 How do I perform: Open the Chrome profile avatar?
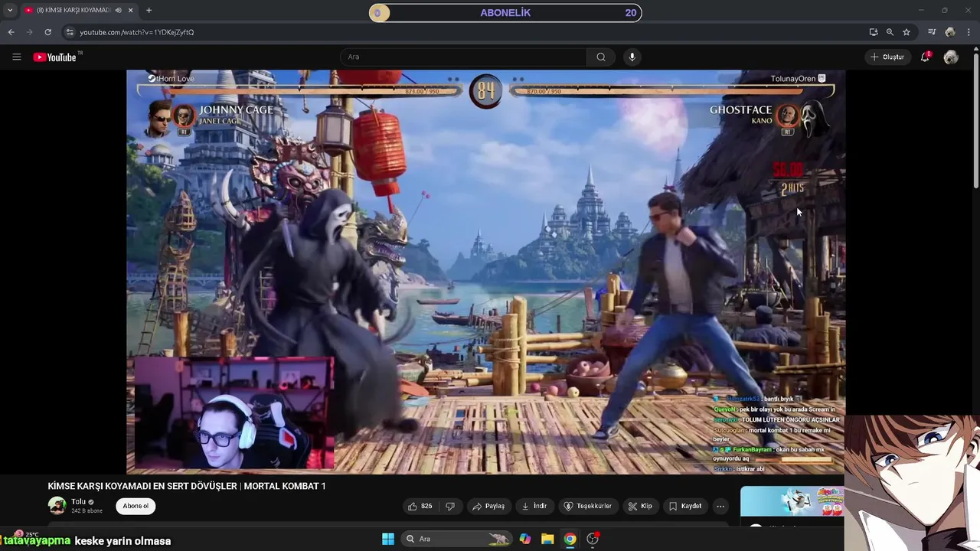(950, 32)
